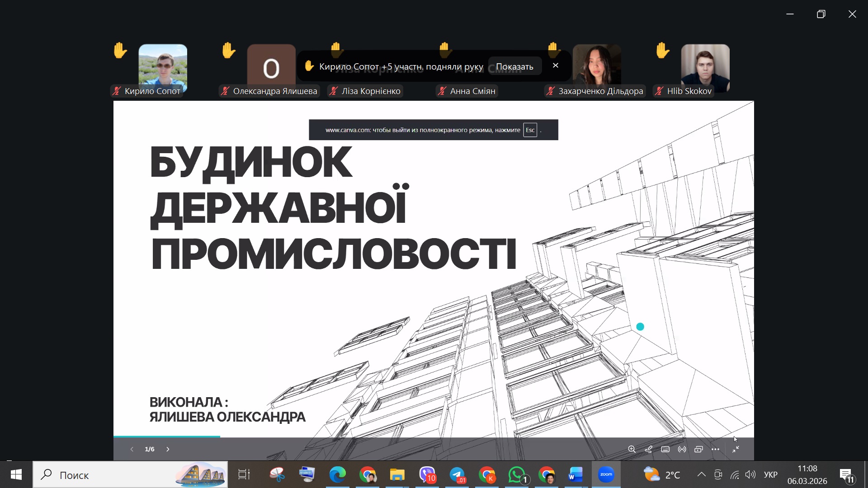Select the draw pen tool in presentation toolbar
Viewport: 868px width, 488px height.
pyautogui.click(x=648, y=449)
